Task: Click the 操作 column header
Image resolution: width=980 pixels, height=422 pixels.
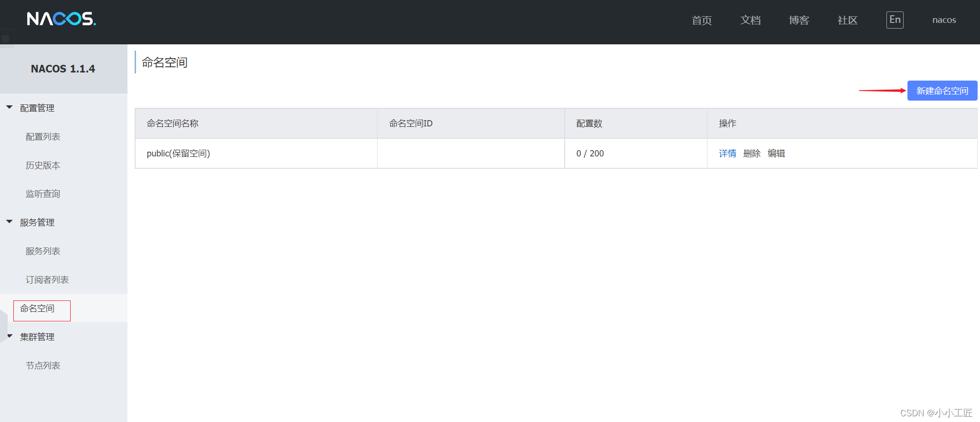Action: pos(842,124)
